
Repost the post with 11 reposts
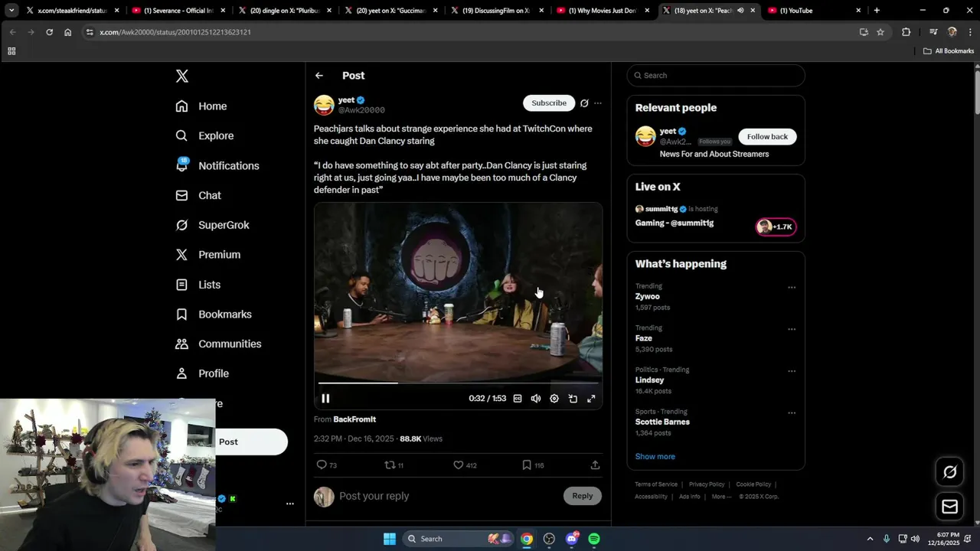point(394,465)
